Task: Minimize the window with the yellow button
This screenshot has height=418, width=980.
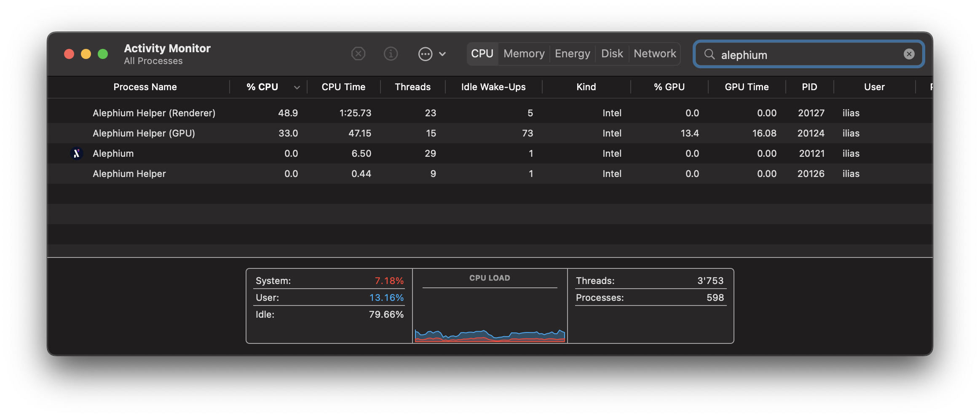Action: click(86, 54)
